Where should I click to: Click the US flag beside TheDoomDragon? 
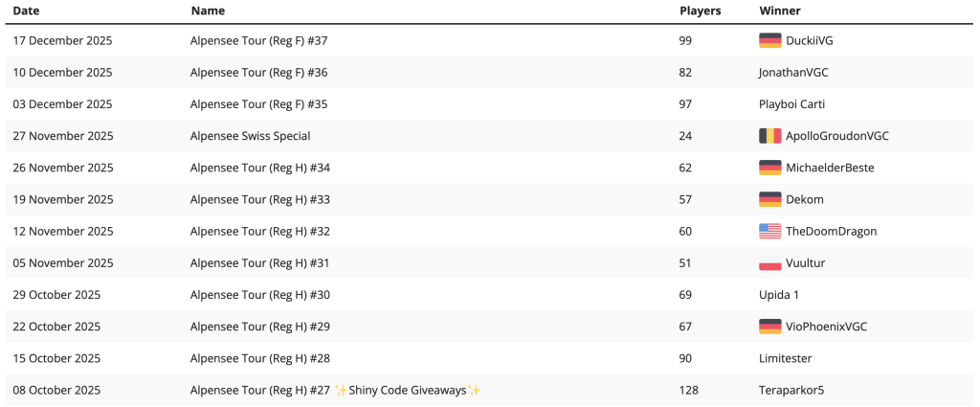[769, 231]
